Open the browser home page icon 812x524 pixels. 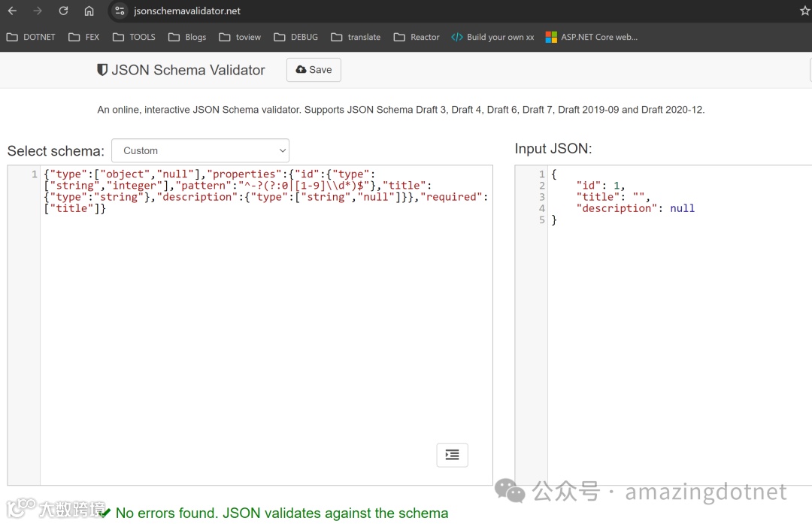tap(89, 11)
